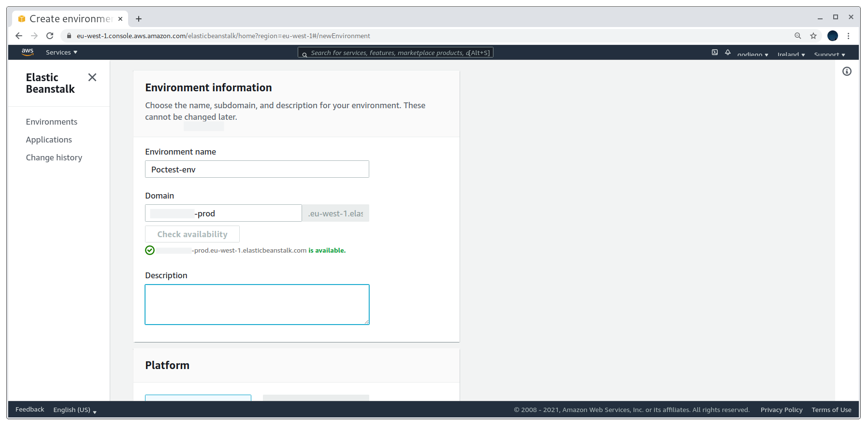Image resolution: width=868 pixels, height=427 pixels.
Task: Click the Platform section heading
Action: [167, 365]
